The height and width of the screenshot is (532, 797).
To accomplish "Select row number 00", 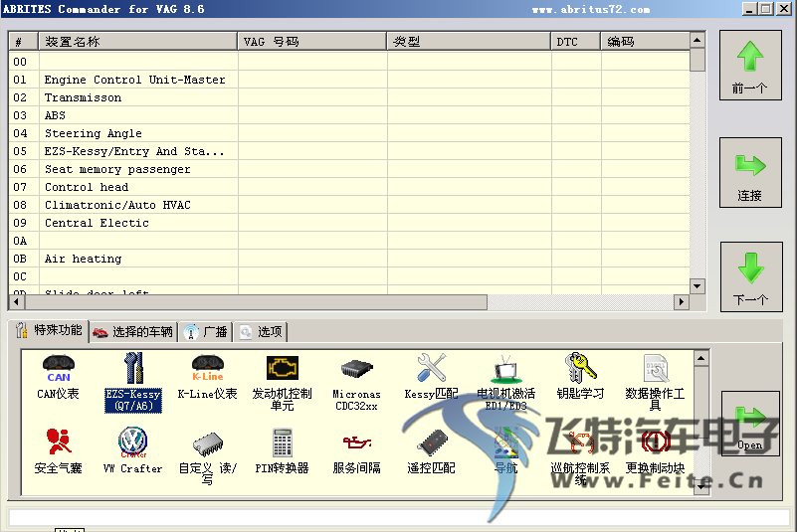I will pyautogui.click(x=349, y=62).
